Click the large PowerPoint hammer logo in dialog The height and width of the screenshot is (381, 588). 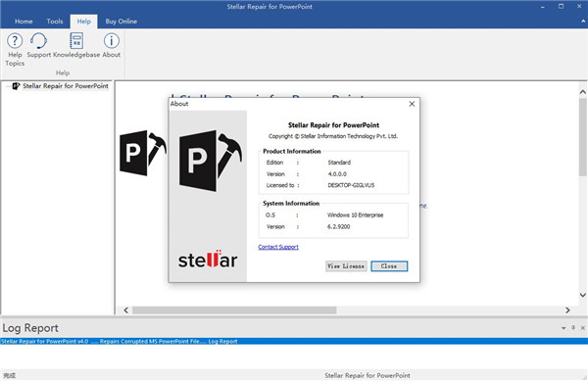pyautogui.click(x=211, y=161)
